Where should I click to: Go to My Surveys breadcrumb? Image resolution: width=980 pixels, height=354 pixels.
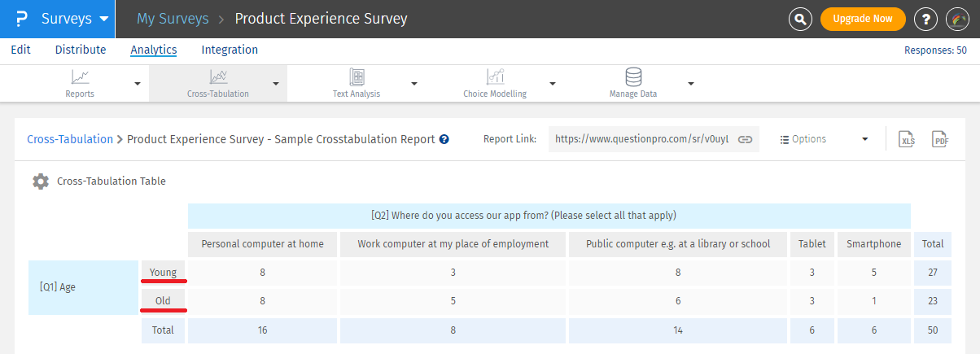click(x=173, y=19)
